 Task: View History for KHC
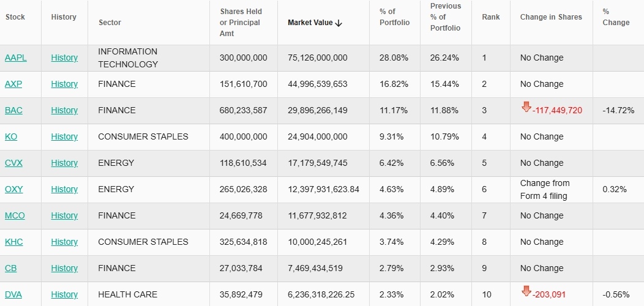click(64, 242)
